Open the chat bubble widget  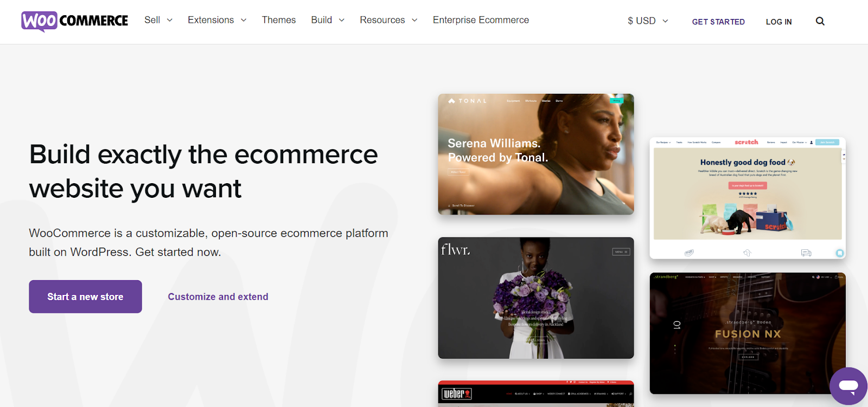848,386
